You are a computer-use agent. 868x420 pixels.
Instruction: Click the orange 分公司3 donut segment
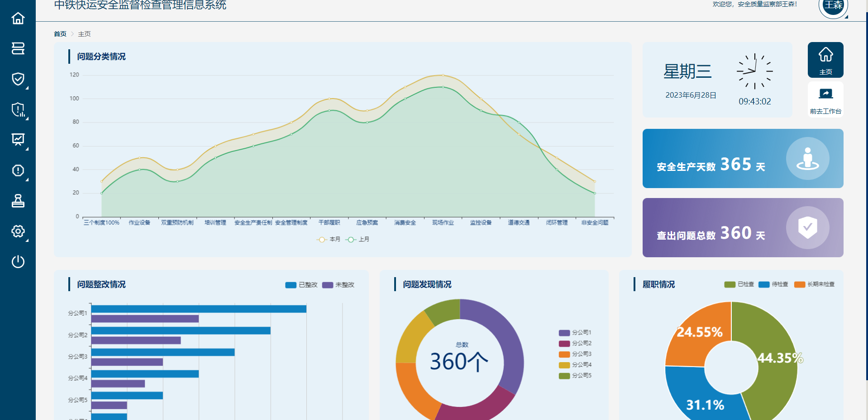(412, 391)
